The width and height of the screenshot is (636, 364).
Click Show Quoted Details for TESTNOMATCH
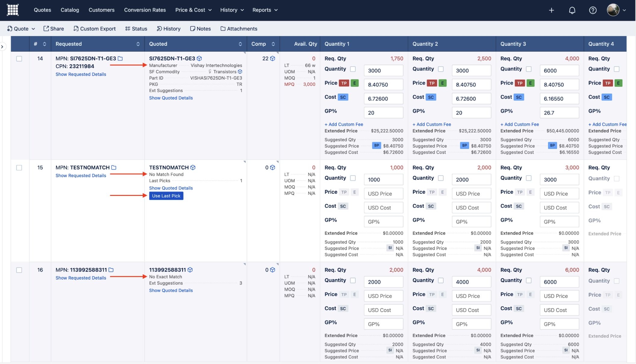(171, 188)
